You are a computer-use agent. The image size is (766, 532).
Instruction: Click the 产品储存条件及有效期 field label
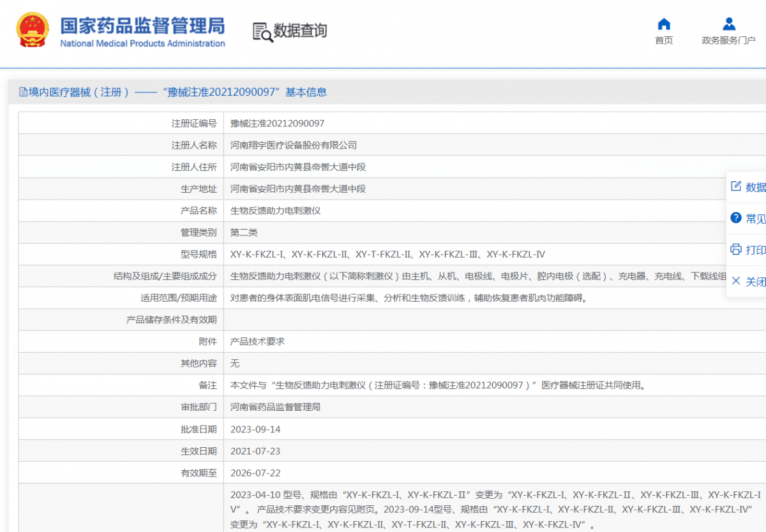click(x=172, y=320)
